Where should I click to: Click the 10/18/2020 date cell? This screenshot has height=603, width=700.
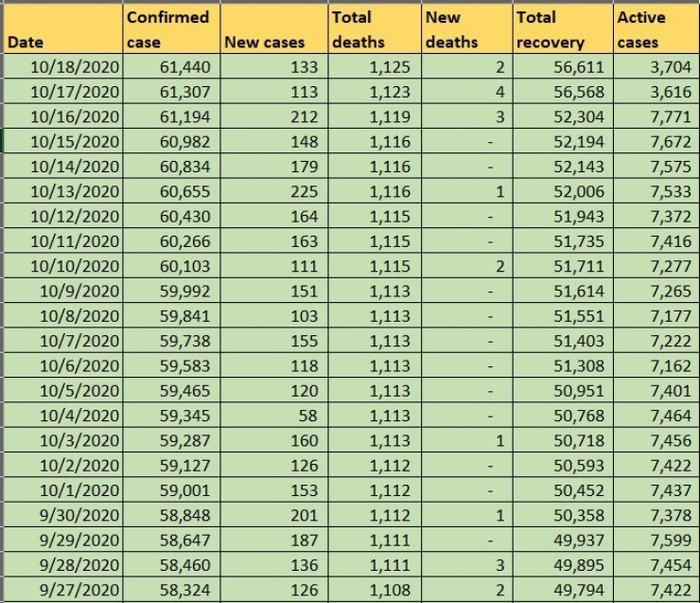pyautogui.click(x=62, y=67)
